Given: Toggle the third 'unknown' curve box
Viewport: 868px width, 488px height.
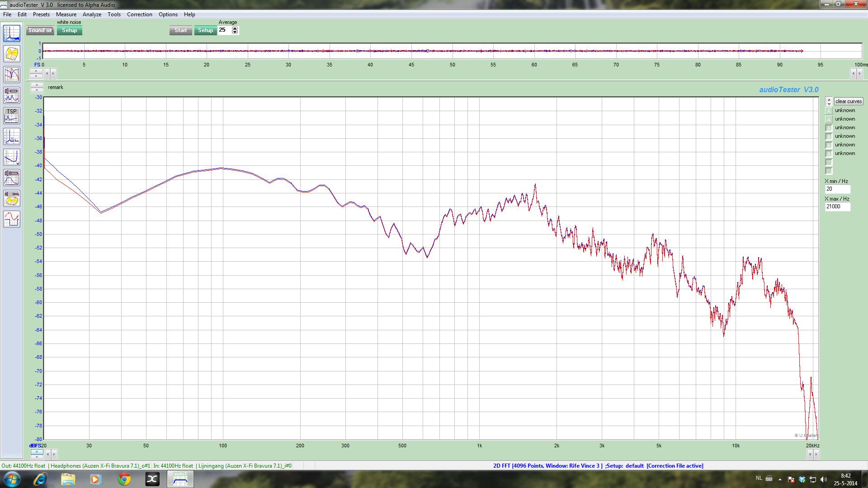Looking at the screenshot, I should click(829, 128).
